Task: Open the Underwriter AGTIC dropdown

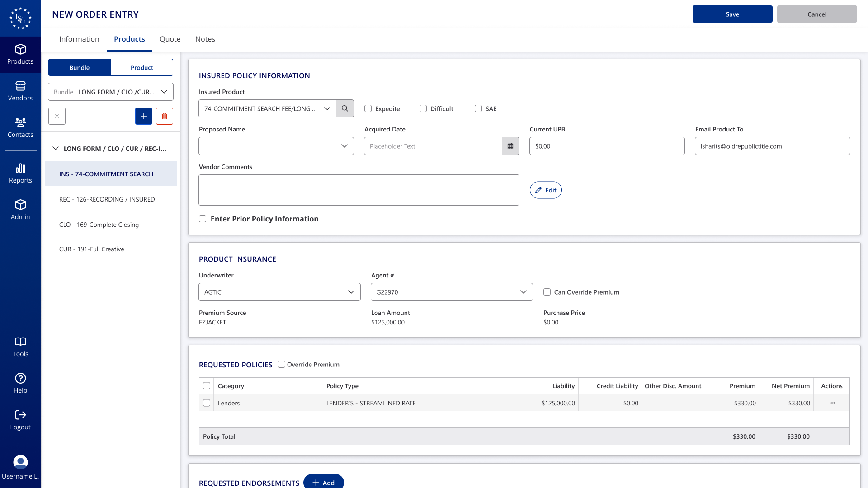Action: pos(279,292)
